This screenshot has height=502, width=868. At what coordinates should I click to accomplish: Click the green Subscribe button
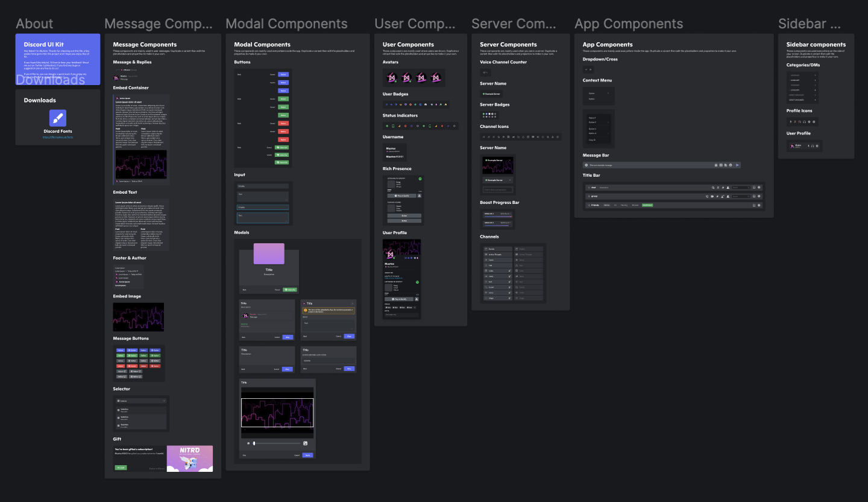coord(281,147)
